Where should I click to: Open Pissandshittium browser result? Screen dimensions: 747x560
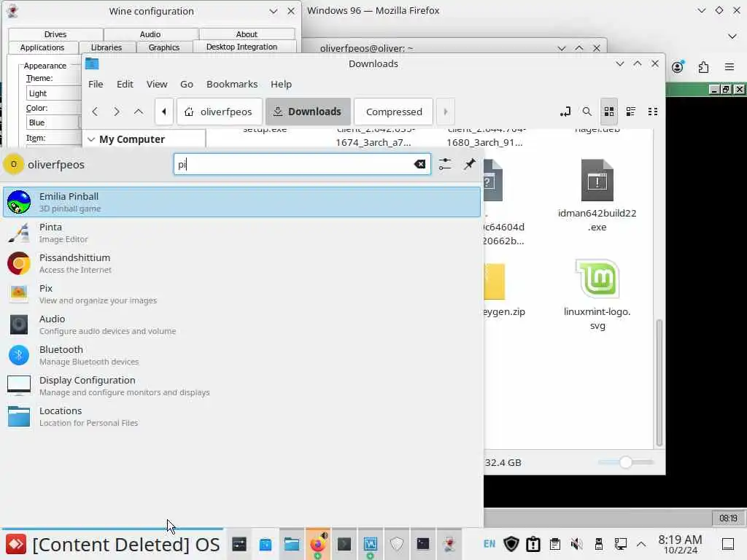point(241,263)
